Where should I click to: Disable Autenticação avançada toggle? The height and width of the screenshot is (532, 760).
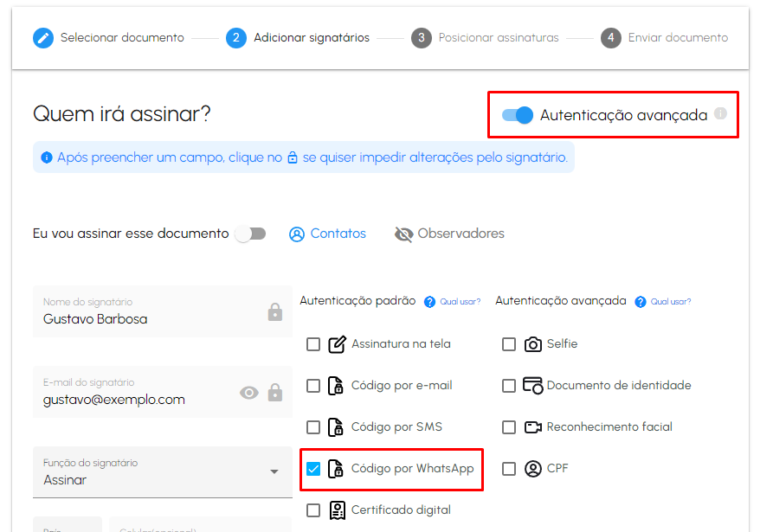(x=516, y=114)
